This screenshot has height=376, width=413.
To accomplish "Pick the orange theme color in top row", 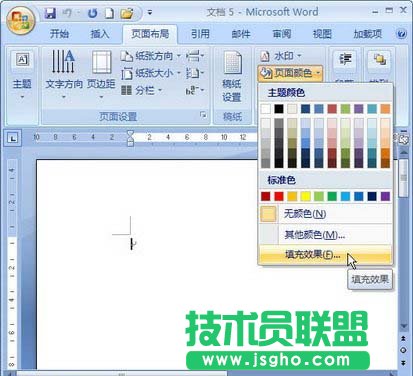I will (x=385, y=109).
